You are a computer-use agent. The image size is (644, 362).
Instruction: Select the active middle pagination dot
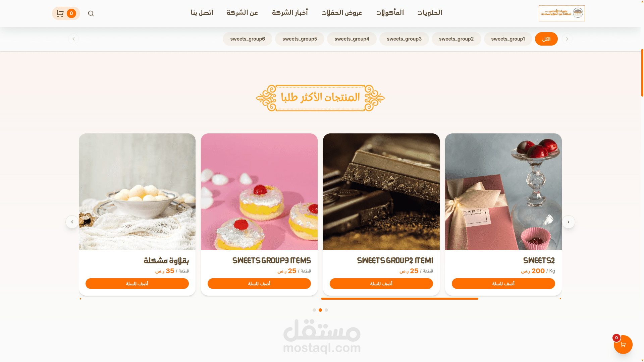(320, 310)
